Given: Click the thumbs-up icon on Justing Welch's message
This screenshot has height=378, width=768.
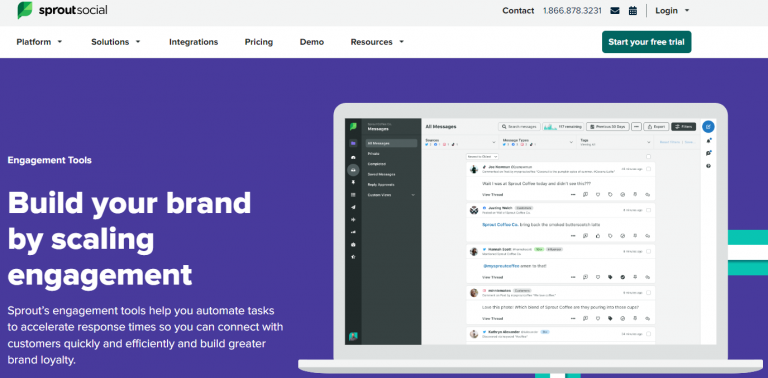Looking at the screenshot, I should coord(598,236).
